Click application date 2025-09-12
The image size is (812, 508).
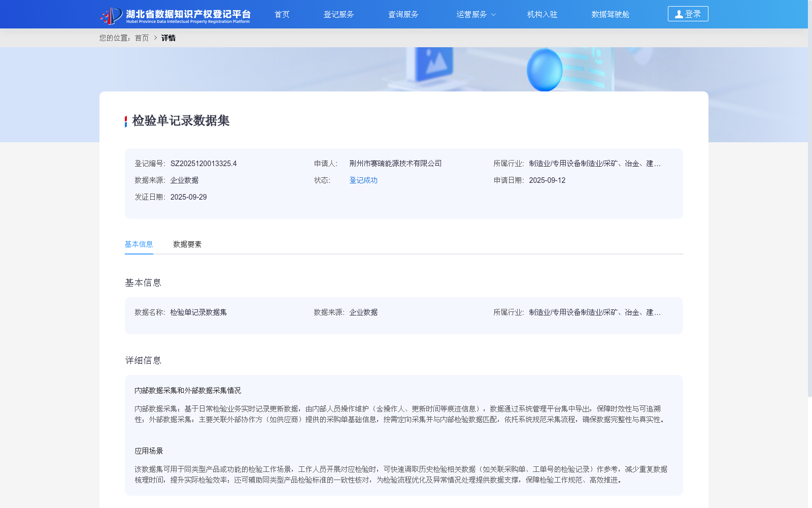[x=547, y=180]
